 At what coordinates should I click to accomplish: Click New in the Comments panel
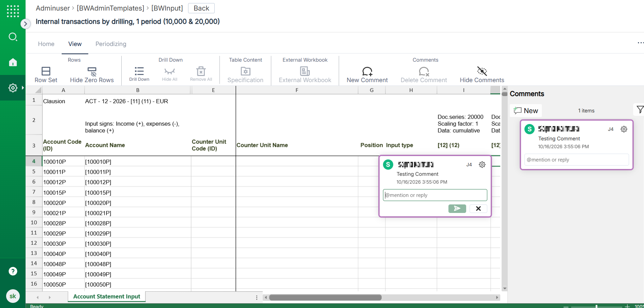click(526, 111)
